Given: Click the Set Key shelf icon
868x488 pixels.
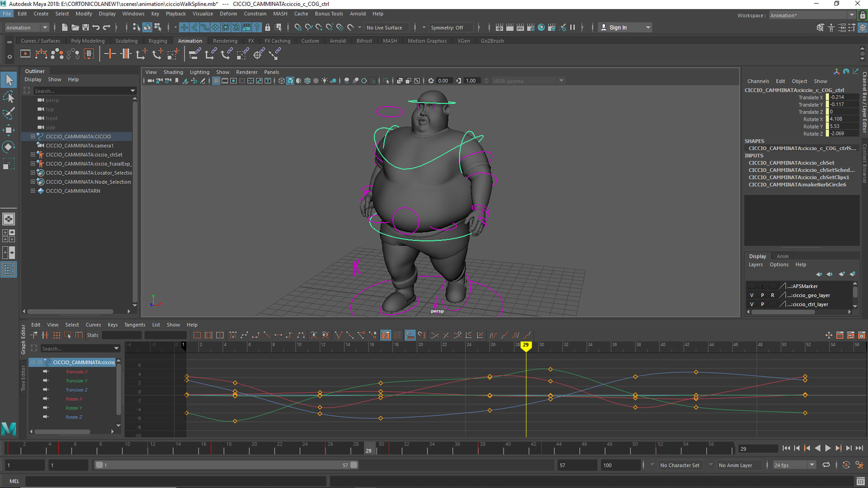Looking at the screenshot, I should (x=110, y=54).
